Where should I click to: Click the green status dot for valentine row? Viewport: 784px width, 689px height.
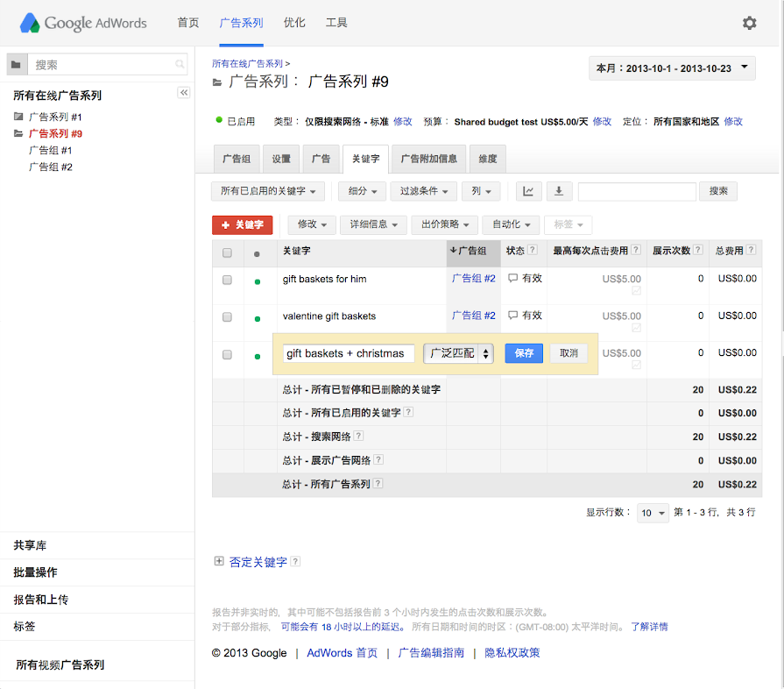pos(257,319)
